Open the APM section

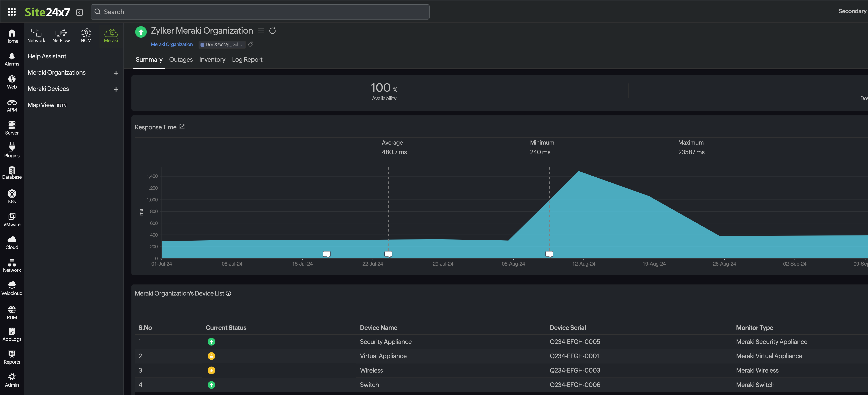click(12, 105)
